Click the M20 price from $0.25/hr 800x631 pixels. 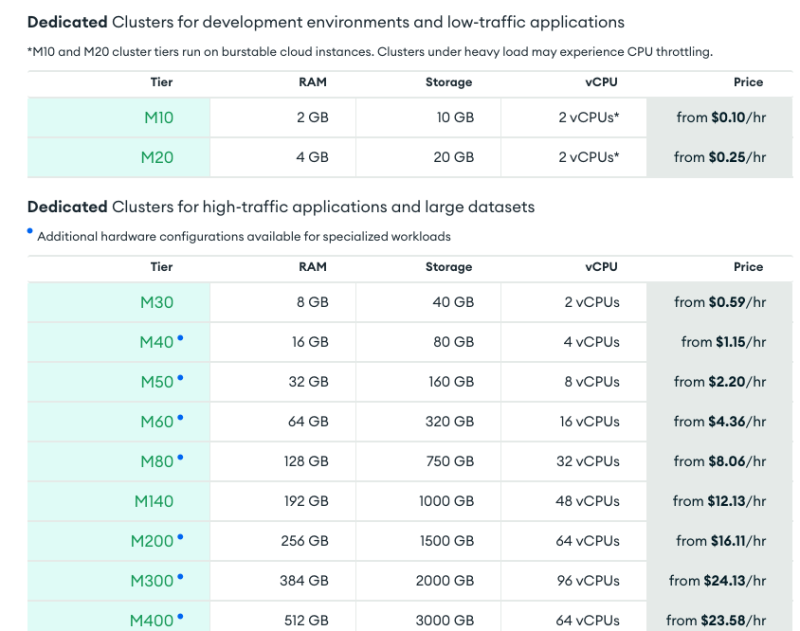coord(720,157)
